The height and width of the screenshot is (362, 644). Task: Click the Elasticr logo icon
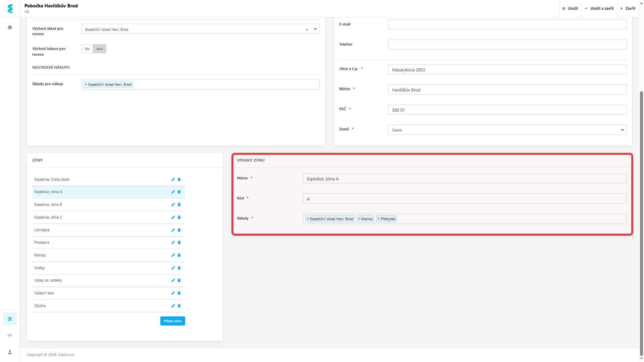[10, 9]
